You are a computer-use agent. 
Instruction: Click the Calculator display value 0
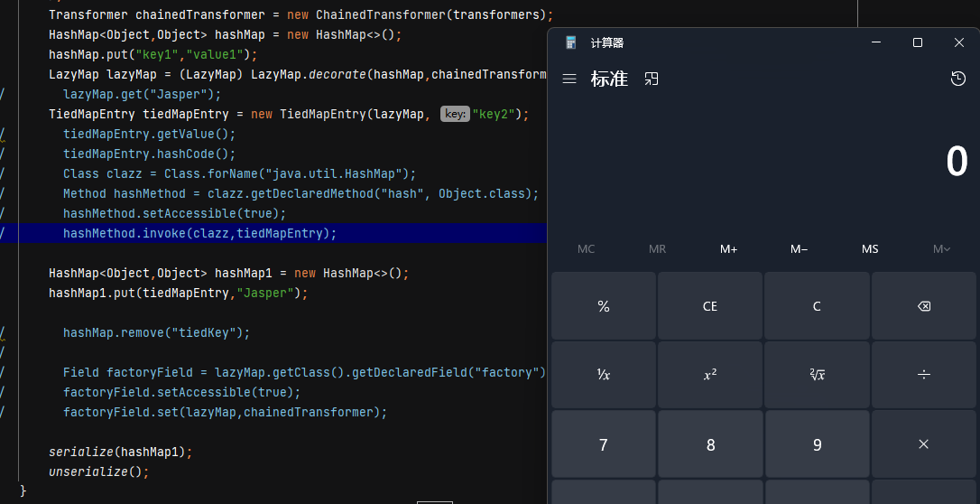[x=957, y=162]
